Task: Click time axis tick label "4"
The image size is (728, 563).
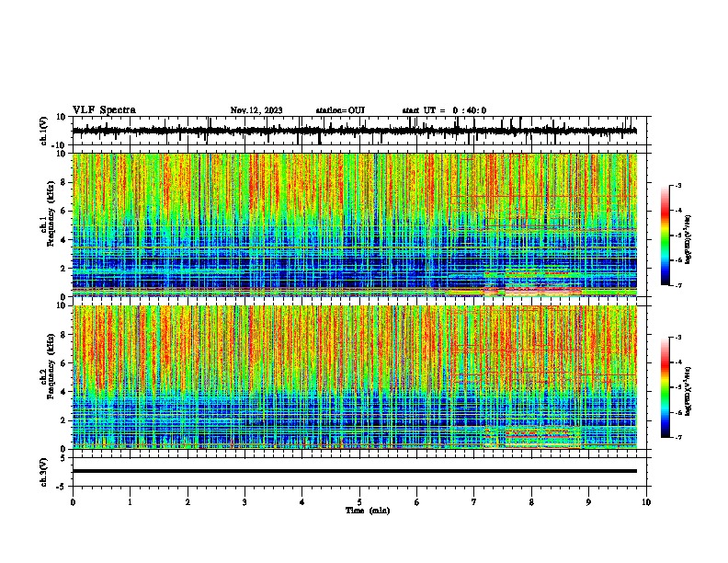Action: (302, 502)
